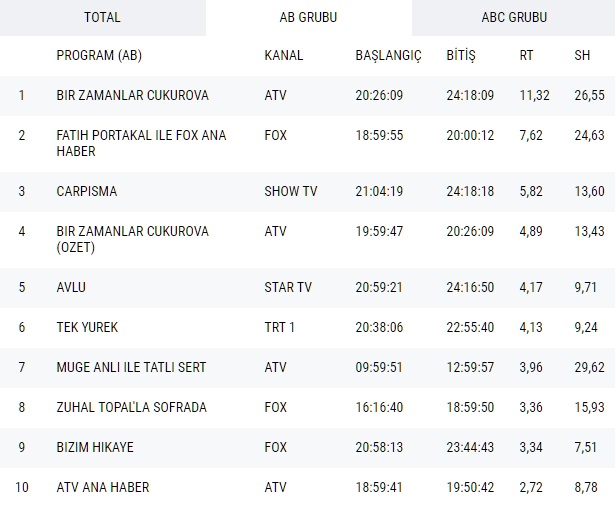The image size is (615, 506).
Task: Click the BİTİŞ column header
Action: [x=461, y=54]
